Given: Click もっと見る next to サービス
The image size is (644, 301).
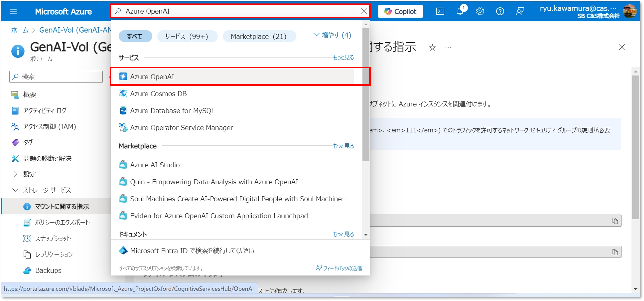Looking at the screenshot, I should click(x=343, y=57).
